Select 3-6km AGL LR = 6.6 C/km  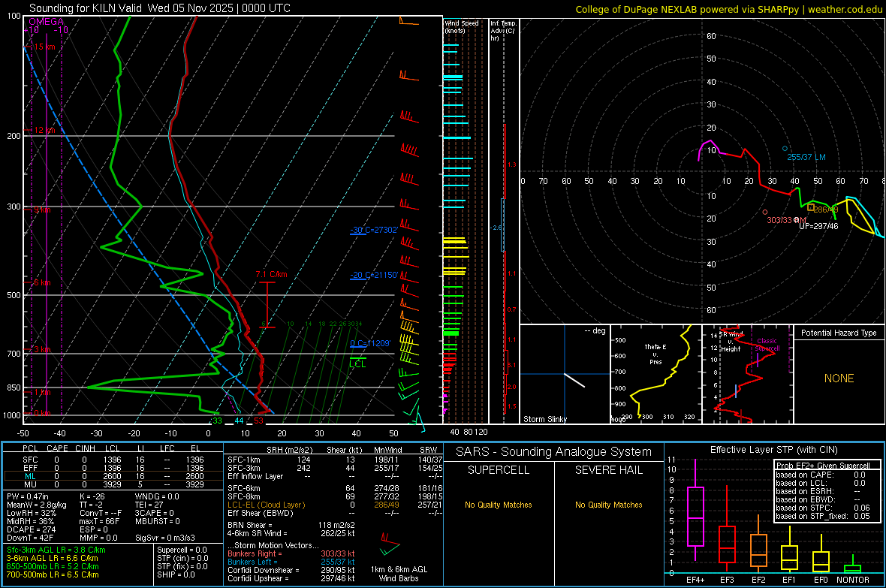point(52,558)
